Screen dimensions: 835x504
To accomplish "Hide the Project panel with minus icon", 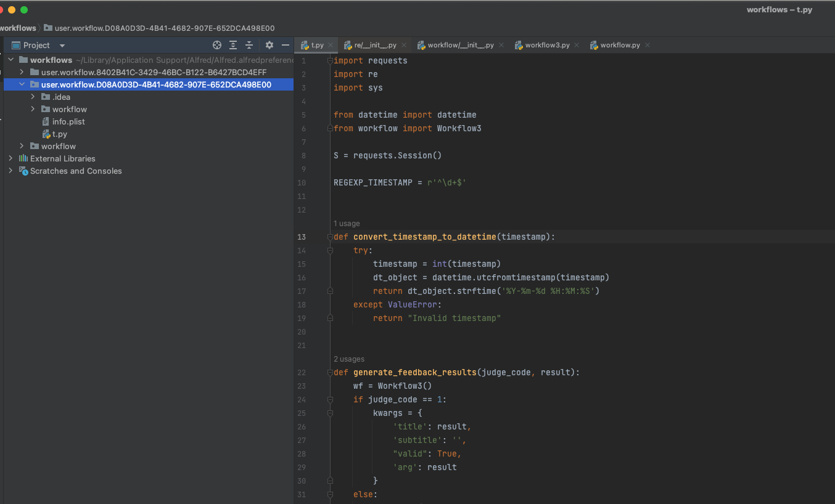I will click(x=285, y=45).
